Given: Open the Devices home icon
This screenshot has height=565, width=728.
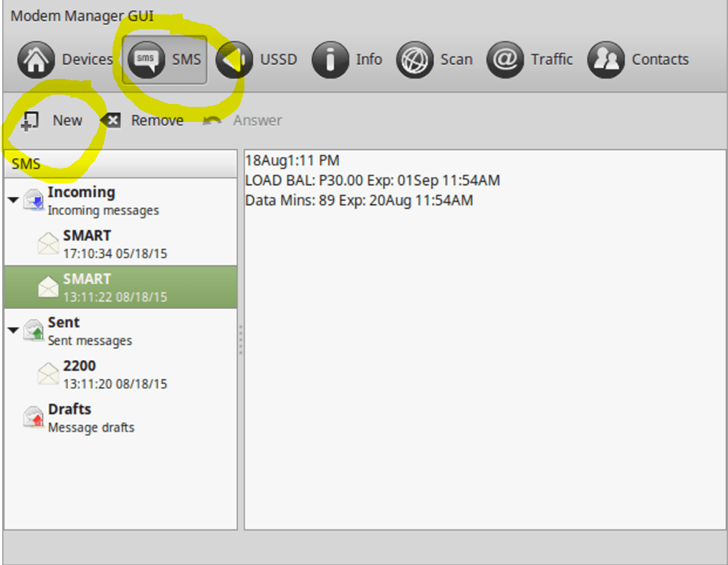Looking at the screenshot, I should [x=35, y=60].
